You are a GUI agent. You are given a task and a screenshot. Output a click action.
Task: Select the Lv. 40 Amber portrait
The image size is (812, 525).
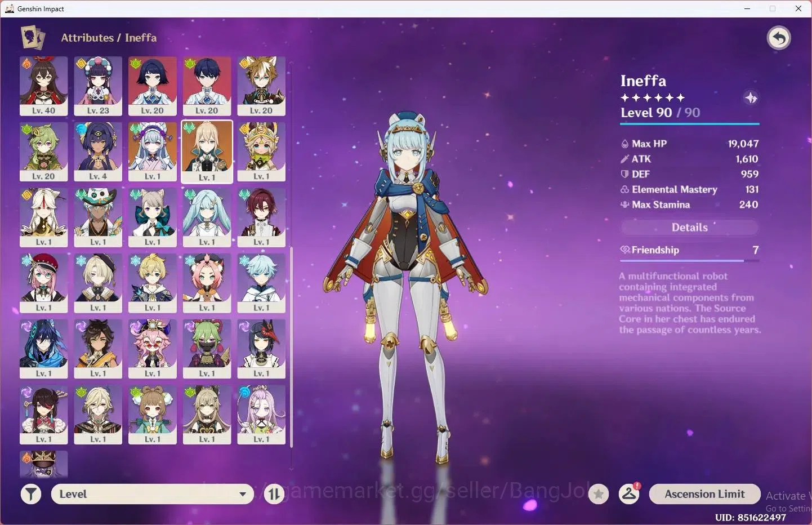click(44, 86)
